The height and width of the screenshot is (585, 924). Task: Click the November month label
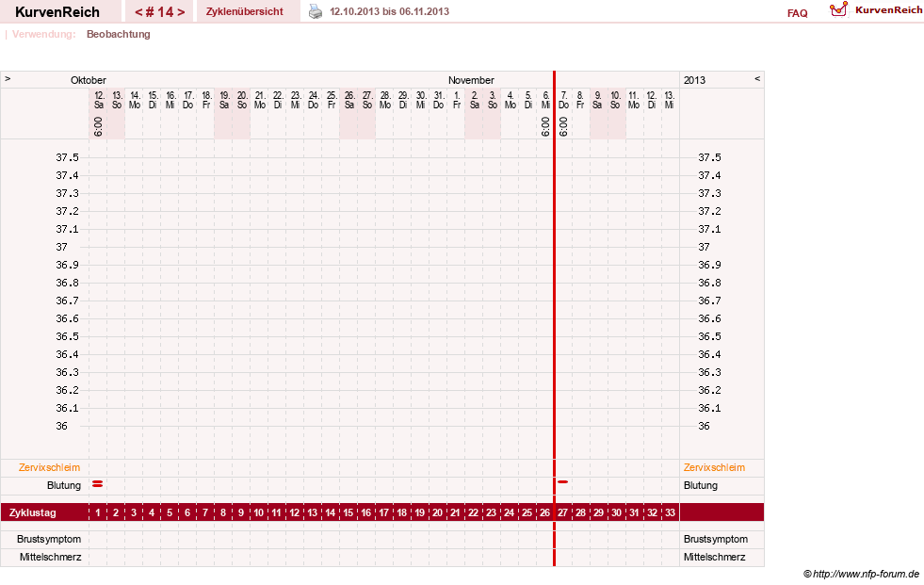tap(471, 80)
